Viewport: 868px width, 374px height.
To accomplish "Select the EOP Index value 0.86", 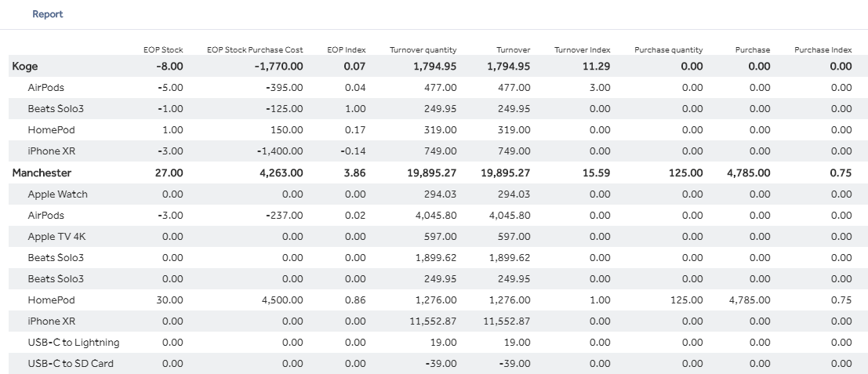I will 355,300.
